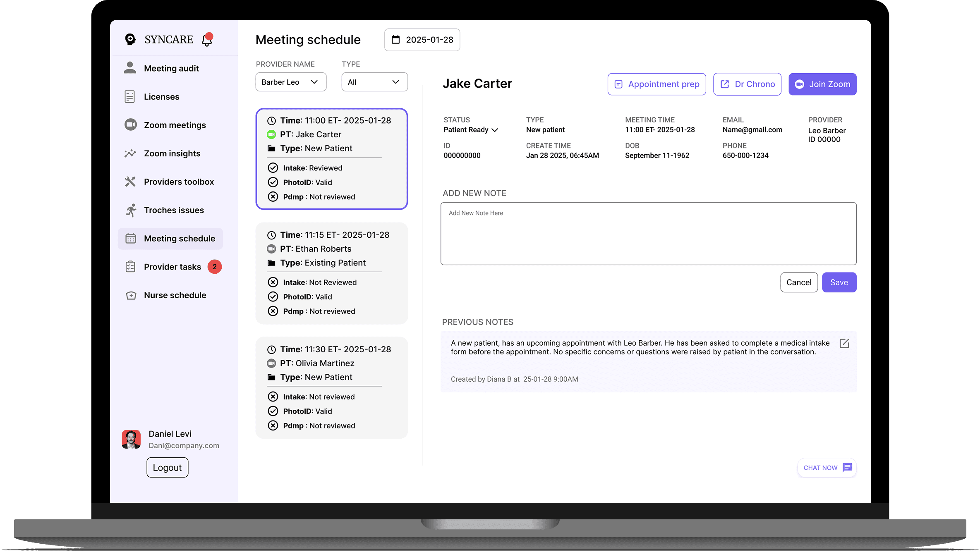
Task: Click calendar icon in date field
Action: click(396, 40)
